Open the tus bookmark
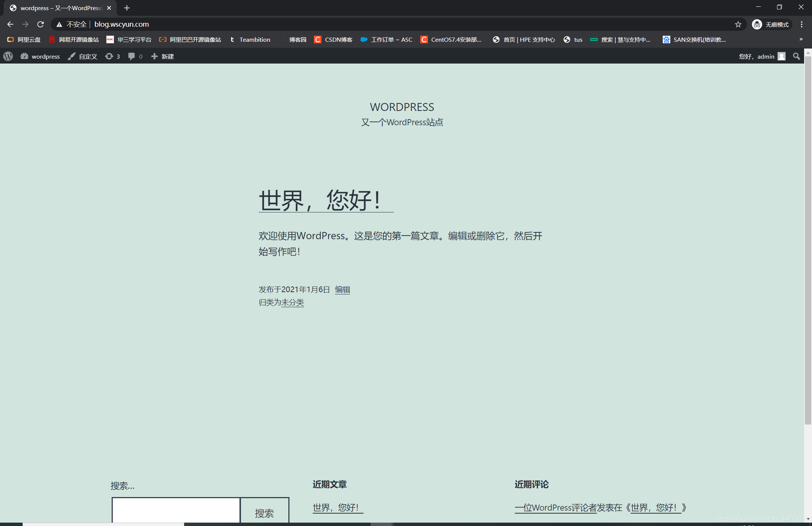The height and width of the screenshot is (526, 812). [x=573, y=39]
